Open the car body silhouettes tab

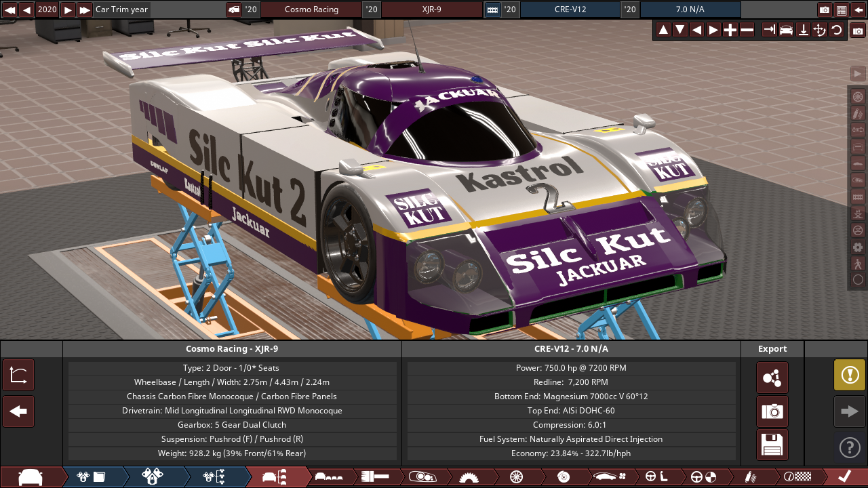point(330,477)
